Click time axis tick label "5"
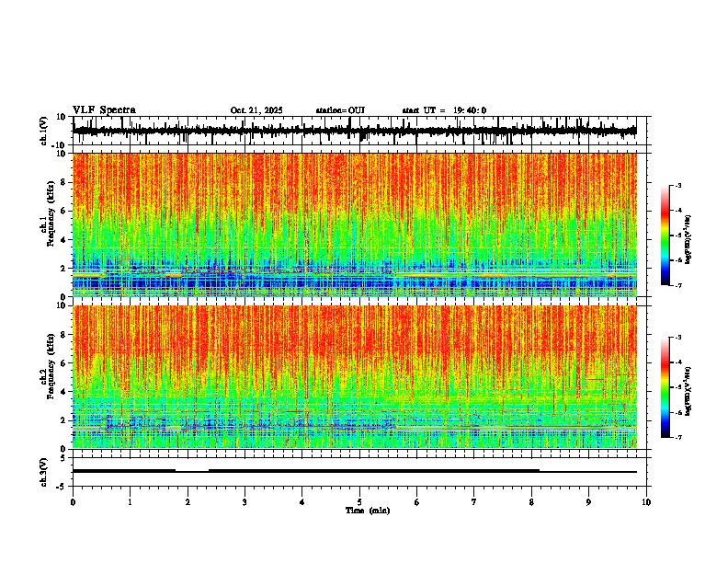Image resolution: width=728 pixels, height=563 pixels. (x=359, y=502)
